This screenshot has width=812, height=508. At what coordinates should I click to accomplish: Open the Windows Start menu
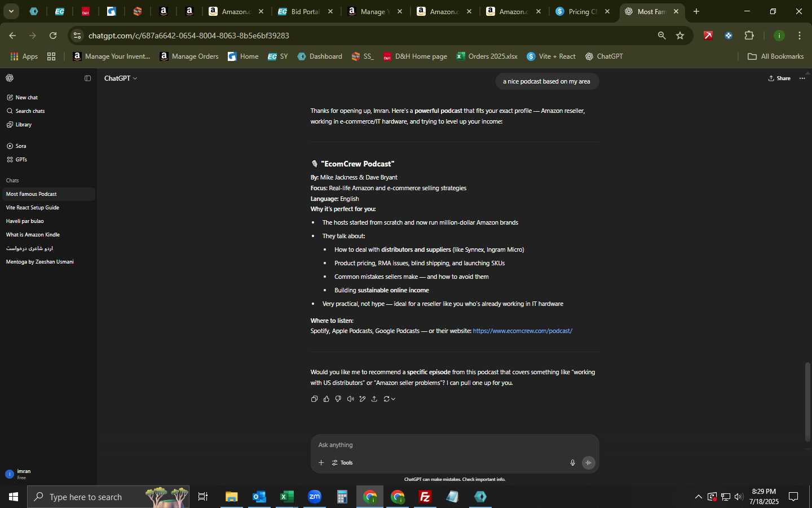pyautogui.click(x=14, y=497)
